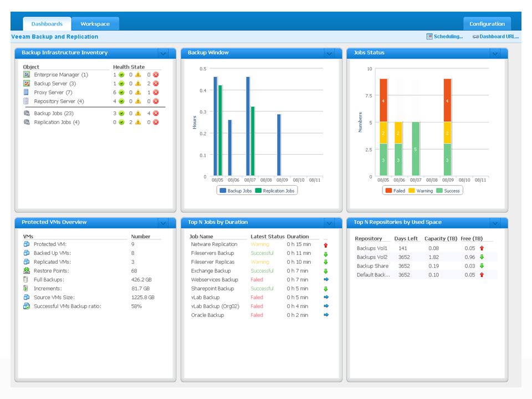
Task: Click the Successful VMs Backup ratio icon
Action: (x=27, y=306)
